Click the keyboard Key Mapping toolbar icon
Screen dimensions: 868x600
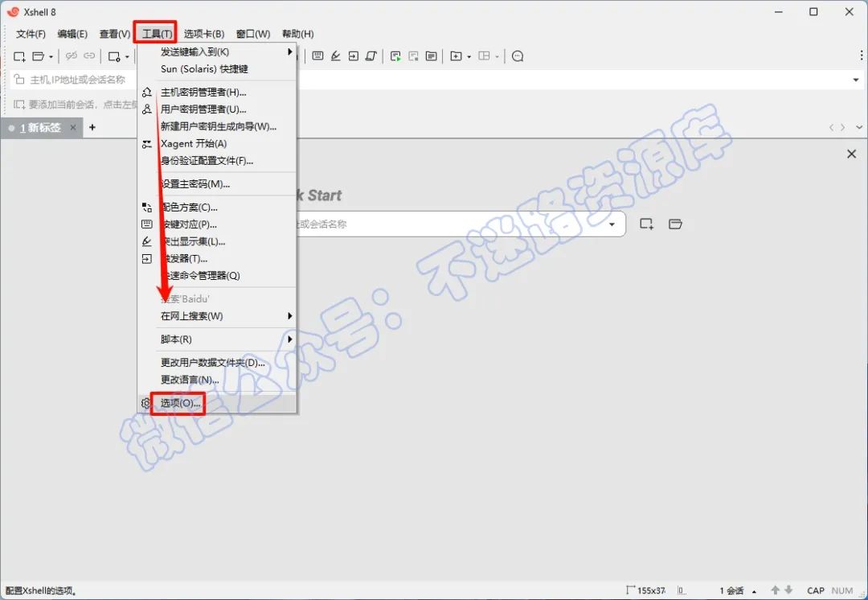317,56
